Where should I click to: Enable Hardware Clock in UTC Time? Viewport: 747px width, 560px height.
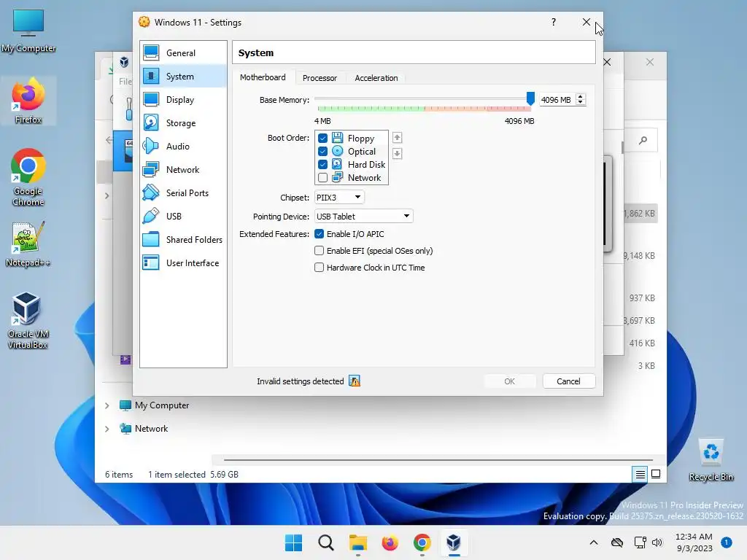[320, 268]
